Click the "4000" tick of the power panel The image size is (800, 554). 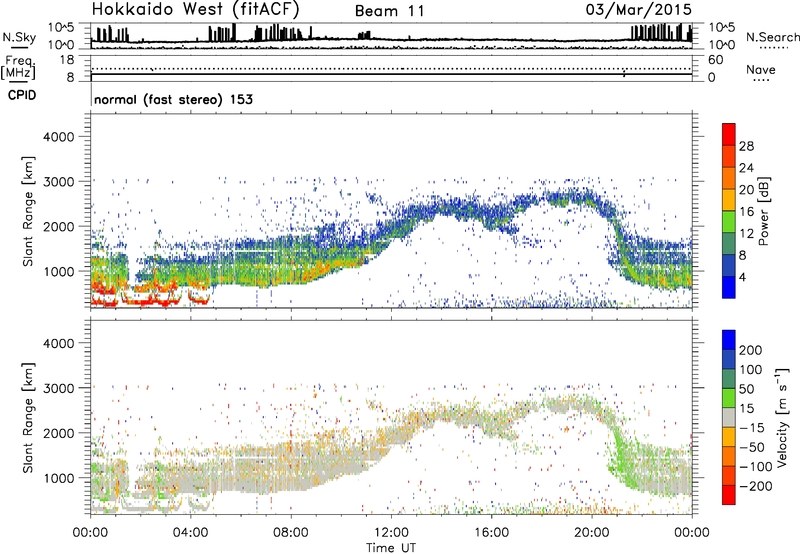click(x=58, y=137)
